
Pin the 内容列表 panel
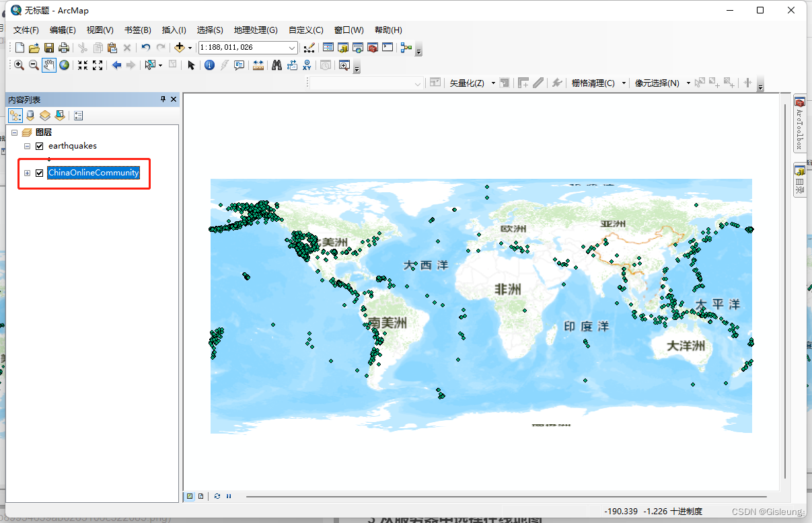tap(163, 99)
